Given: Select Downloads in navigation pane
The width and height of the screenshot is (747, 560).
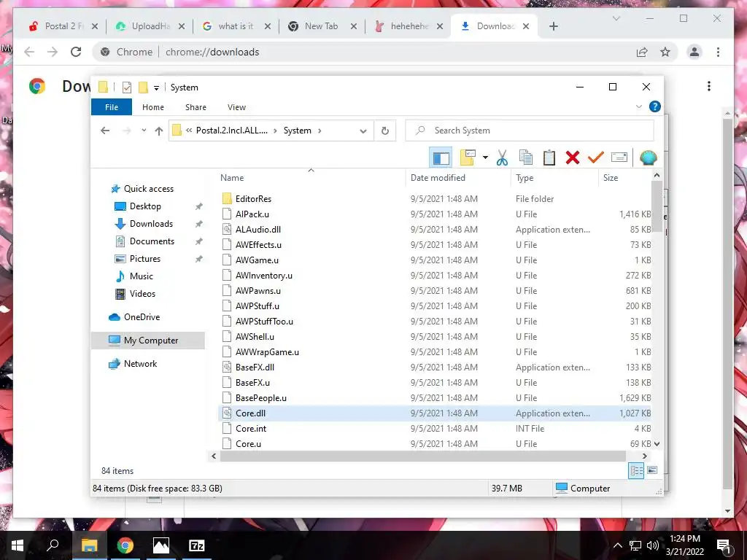Looking at the screenshot, I should click(x=151, y=224).
